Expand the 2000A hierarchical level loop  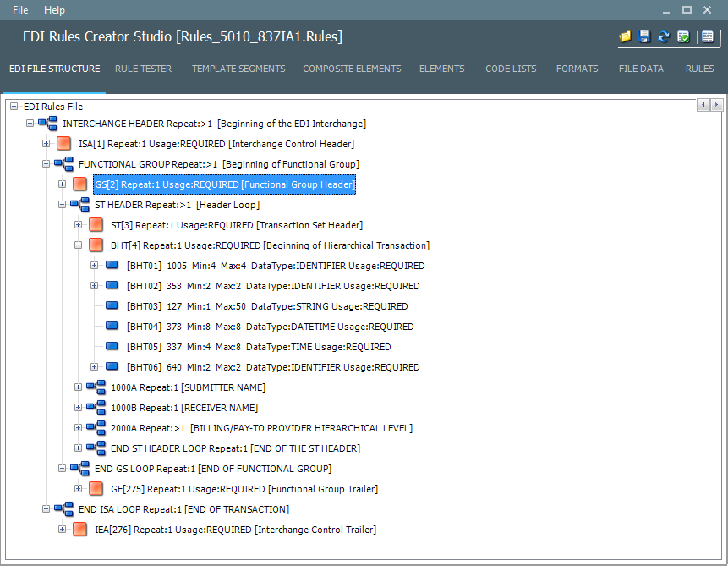78,427
